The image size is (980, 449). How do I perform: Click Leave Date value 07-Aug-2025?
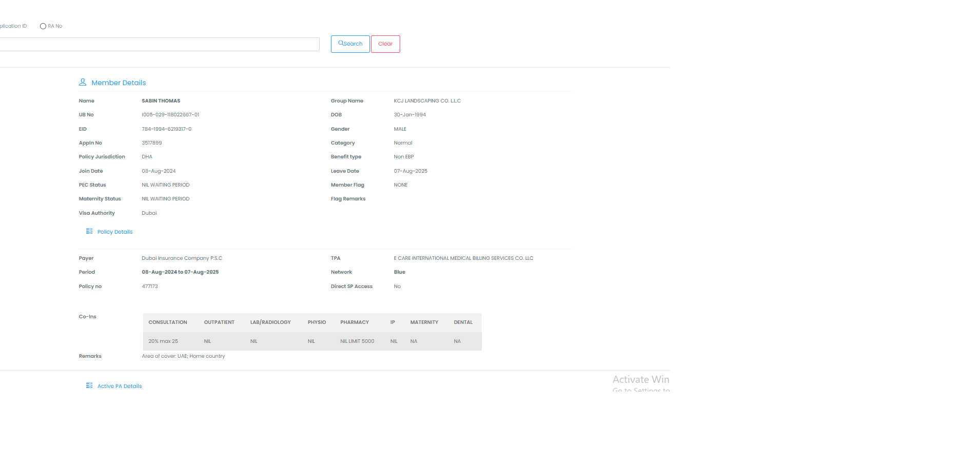tap(410, 171)
